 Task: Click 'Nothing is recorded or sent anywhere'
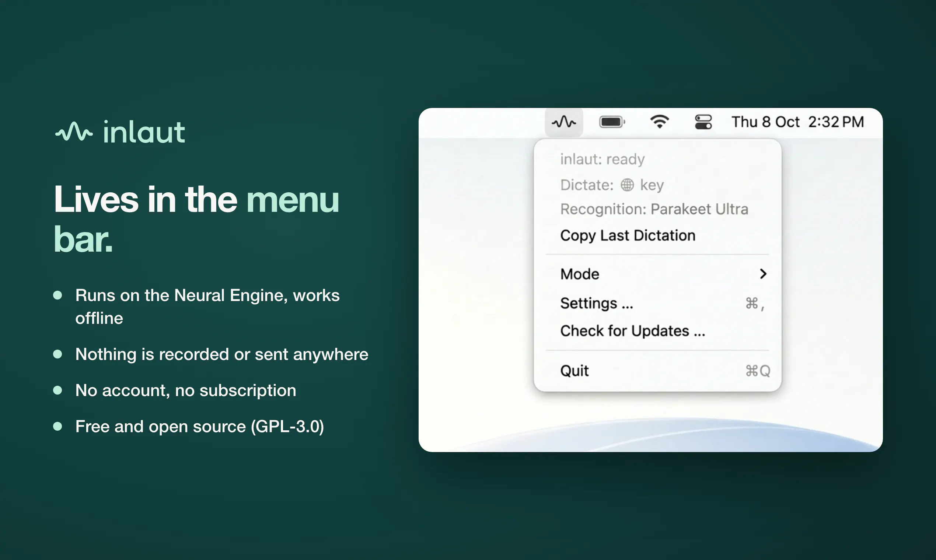(x=221, y=354)
